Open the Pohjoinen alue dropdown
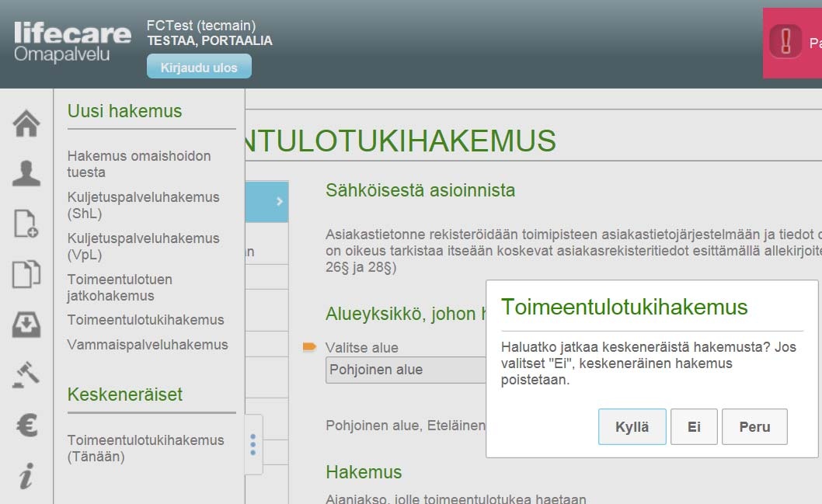The height and width of the screenshot is (504, 822). coord(406,370)
